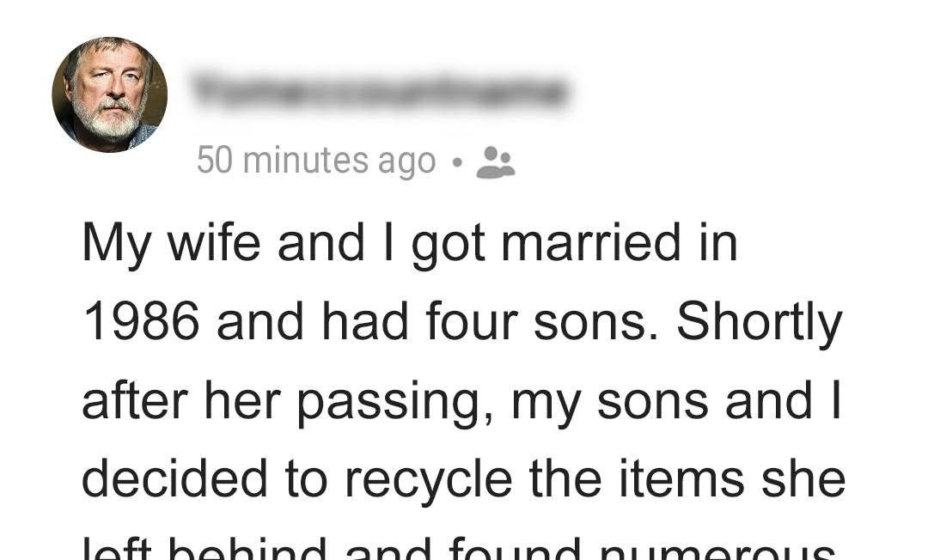928x560 pixels.
Task: Click the word 'items' in the post
Action: click(681, 479)
